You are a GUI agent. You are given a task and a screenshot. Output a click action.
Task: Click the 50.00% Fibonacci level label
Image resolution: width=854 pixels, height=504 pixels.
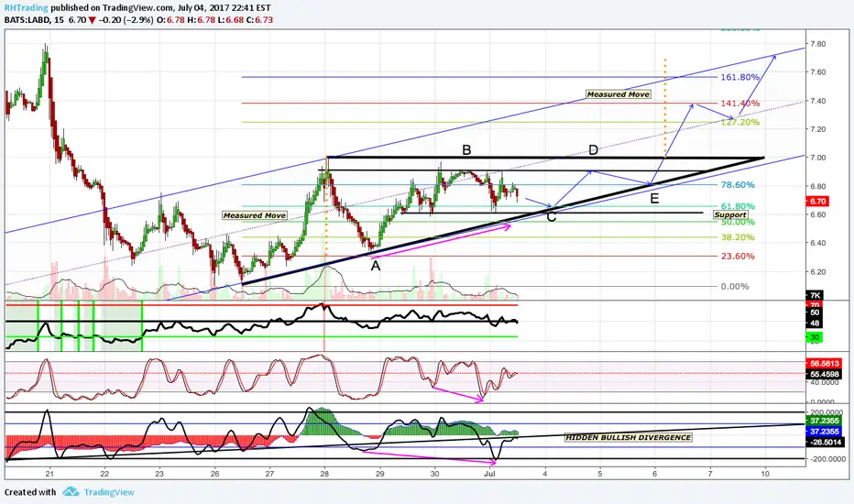(738, 223)
